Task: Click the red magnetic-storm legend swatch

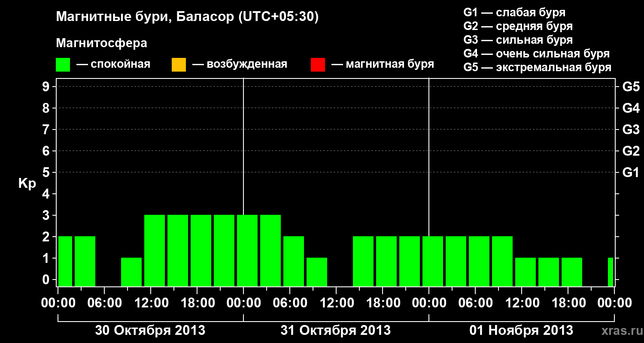Action: pyautogui.click(x=318, y=65)
